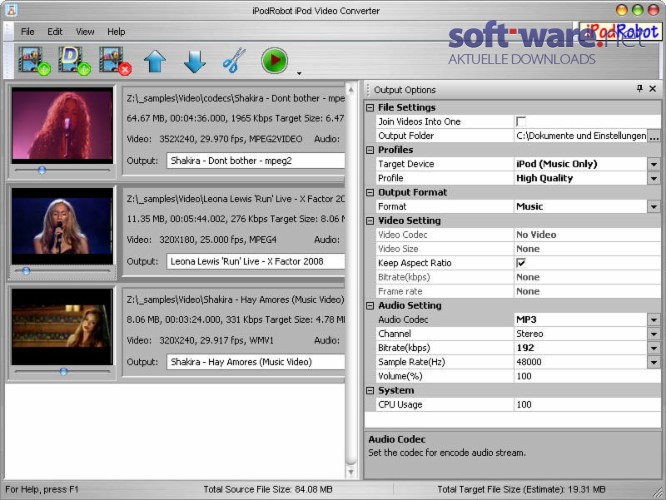
Task: Open the View menu
Action: tap(85, 32)
